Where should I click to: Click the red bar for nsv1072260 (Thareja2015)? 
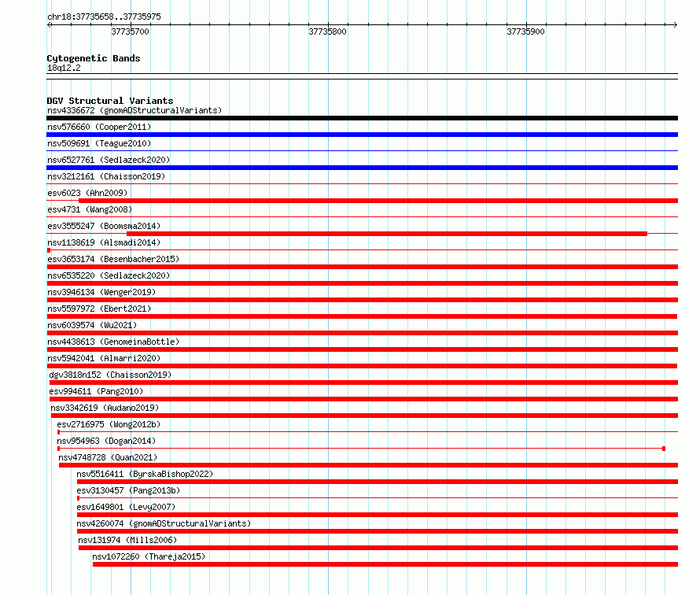(385, 564)
